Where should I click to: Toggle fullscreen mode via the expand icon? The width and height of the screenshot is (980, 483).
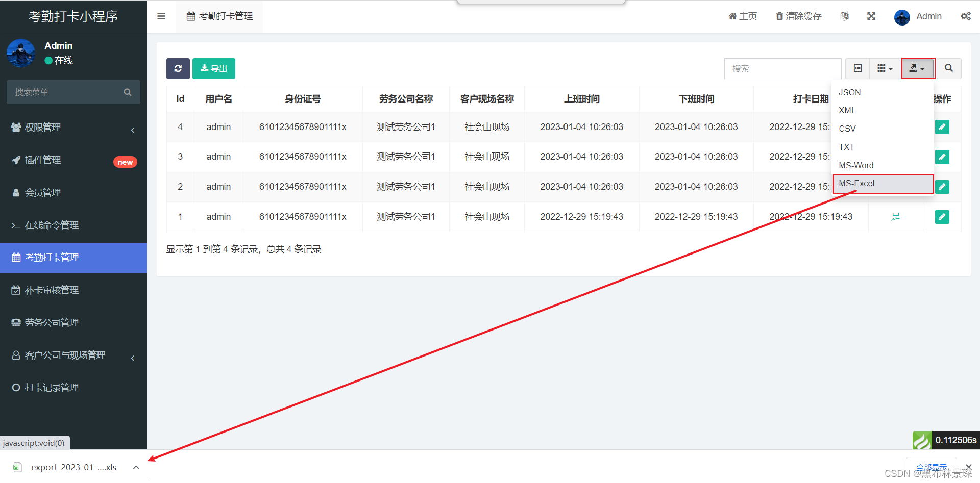point(871,16)
